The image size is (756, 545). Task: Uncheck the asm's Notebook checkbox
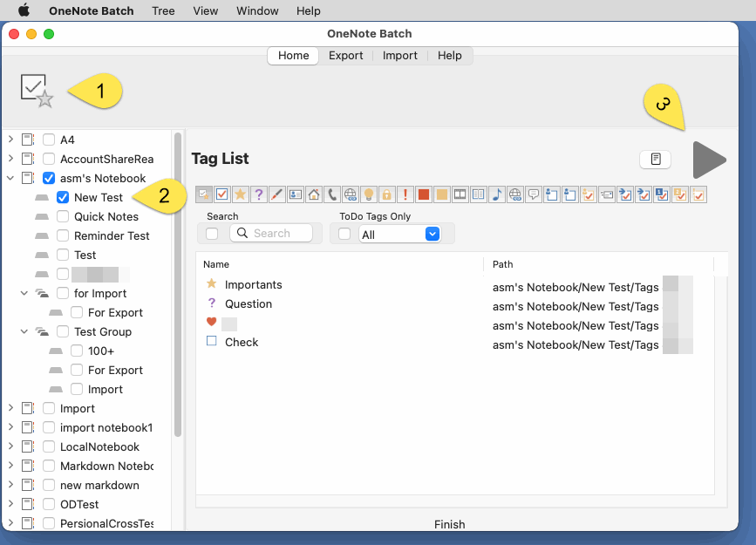click(49, 178)
